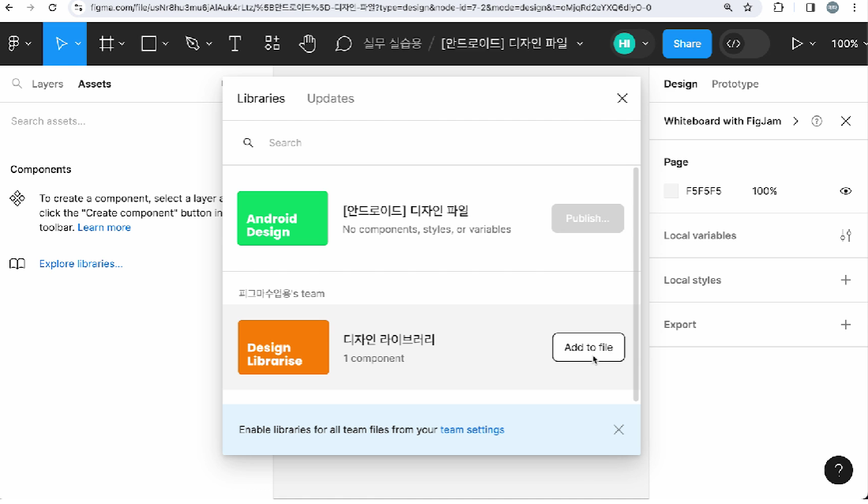Open the search icon beside Layers

17,84
